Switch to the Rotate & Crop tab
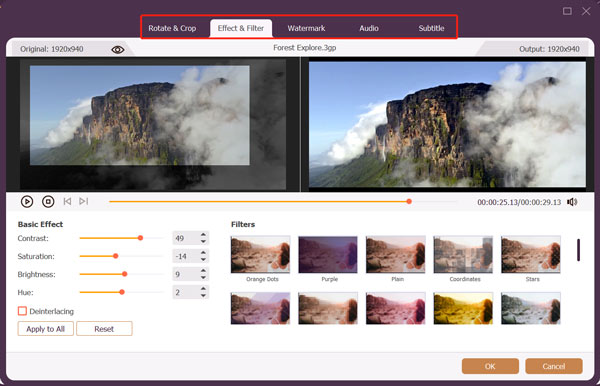Viewport: 600px width, 386px height. [x=172, y=28]
